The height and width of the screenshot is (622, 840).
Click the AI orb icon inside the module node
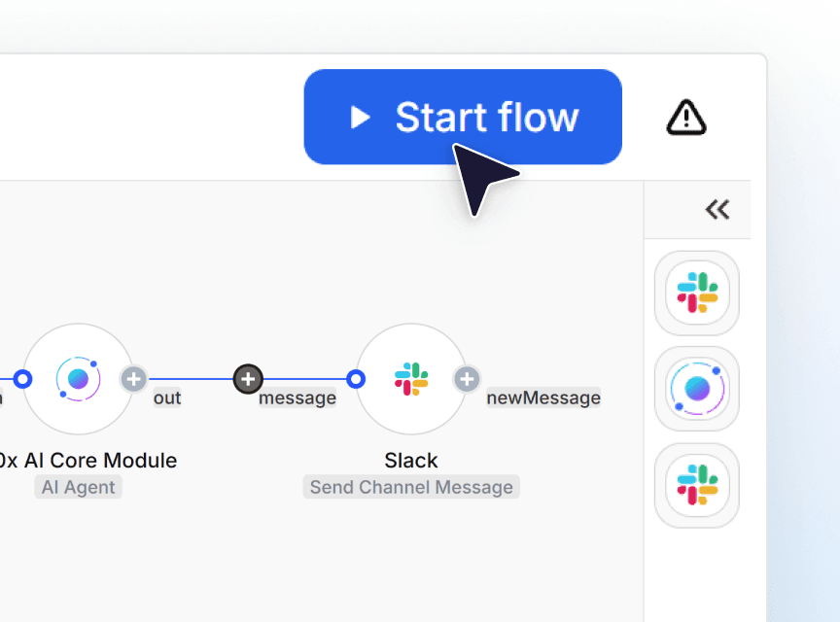(79, 379)
